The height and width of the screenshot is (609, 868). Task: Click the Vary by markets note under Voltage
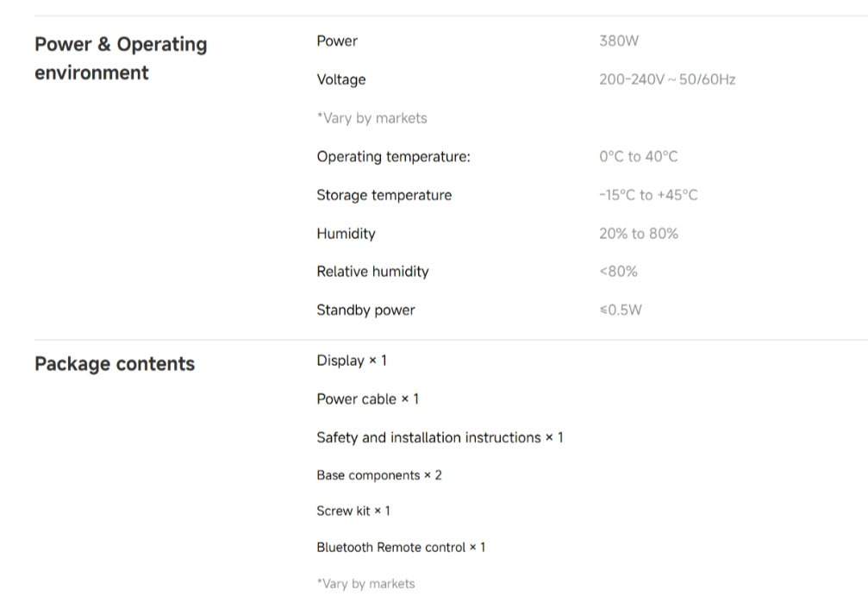[372, 118]
